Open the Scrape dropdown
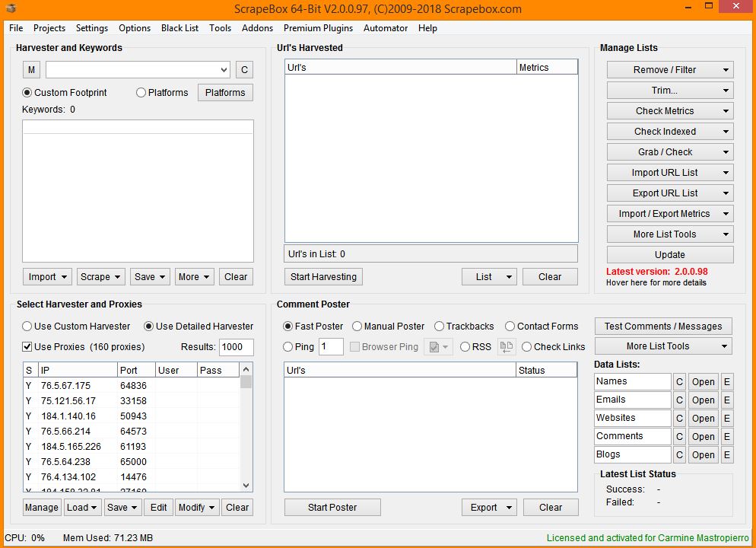756x548 pixels. click(x=100, y=277)
